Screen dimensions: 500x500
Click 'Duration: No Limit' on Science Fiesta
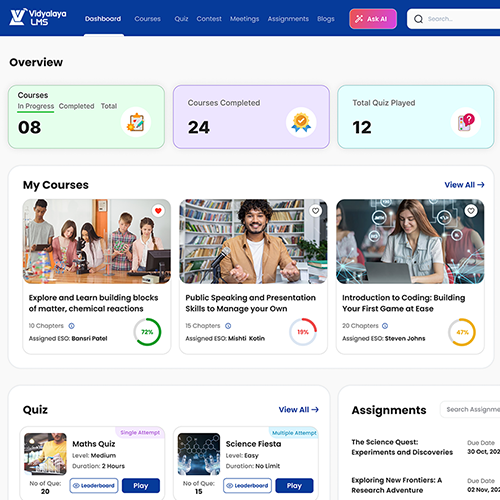(x=253, y=466)
